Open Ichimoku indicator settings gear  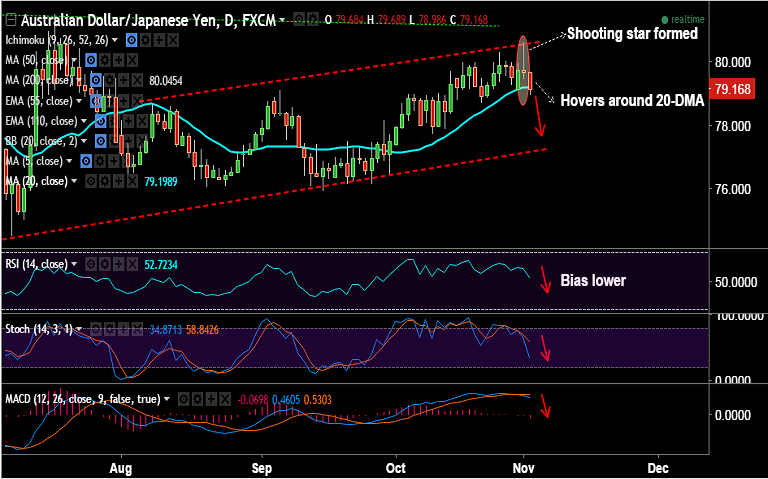pos(145,40)
